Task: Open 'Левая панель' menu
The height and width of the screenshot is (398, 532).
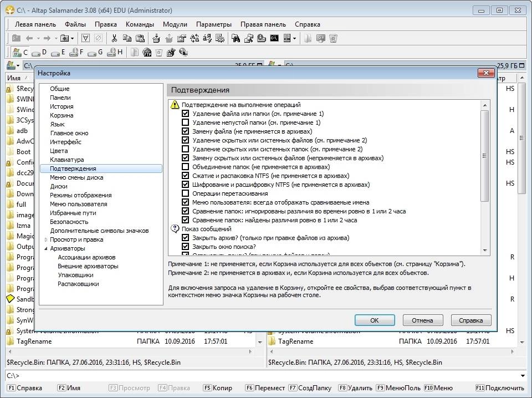Action: [35, 24]
